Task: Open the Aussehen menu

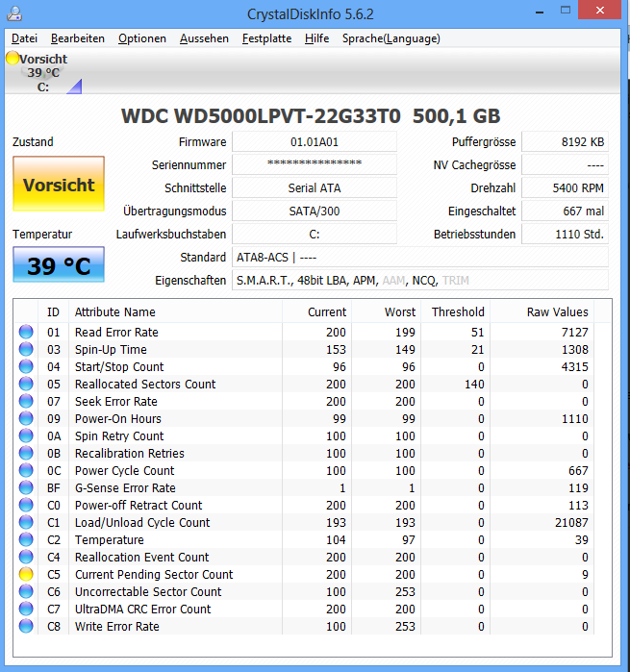Action: [204, 38]
